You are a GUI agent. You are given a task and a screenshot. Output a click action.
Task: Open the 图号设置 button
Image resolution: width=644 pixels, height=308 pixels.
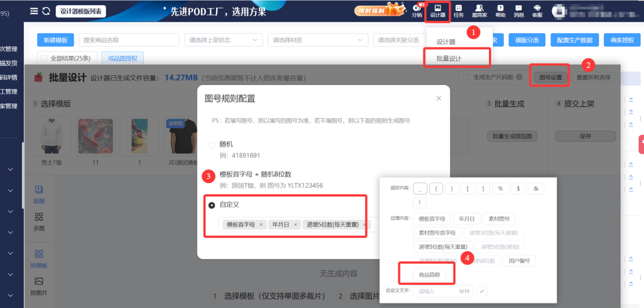pyautogui.click(x=550, y=77)
